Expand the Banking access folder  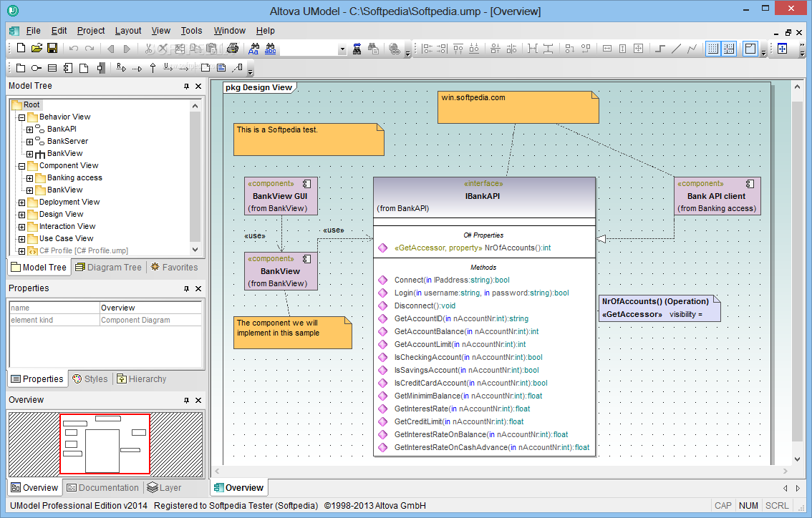(x=29, y=179)
